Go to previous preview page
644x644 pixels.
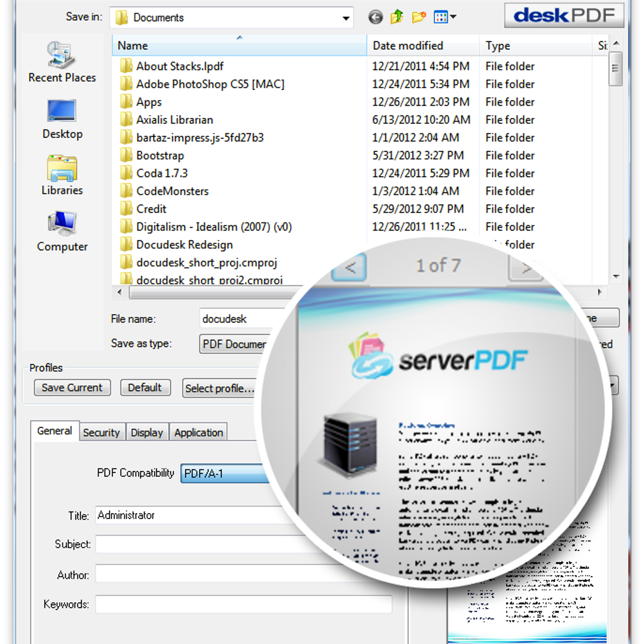click(349, 267)
